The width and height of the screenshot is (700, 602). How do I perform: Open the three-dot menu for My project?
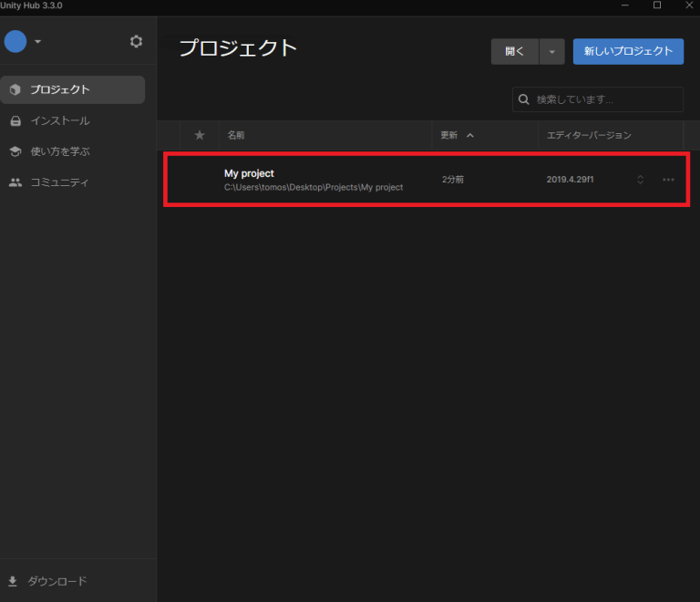coord(668,180)
